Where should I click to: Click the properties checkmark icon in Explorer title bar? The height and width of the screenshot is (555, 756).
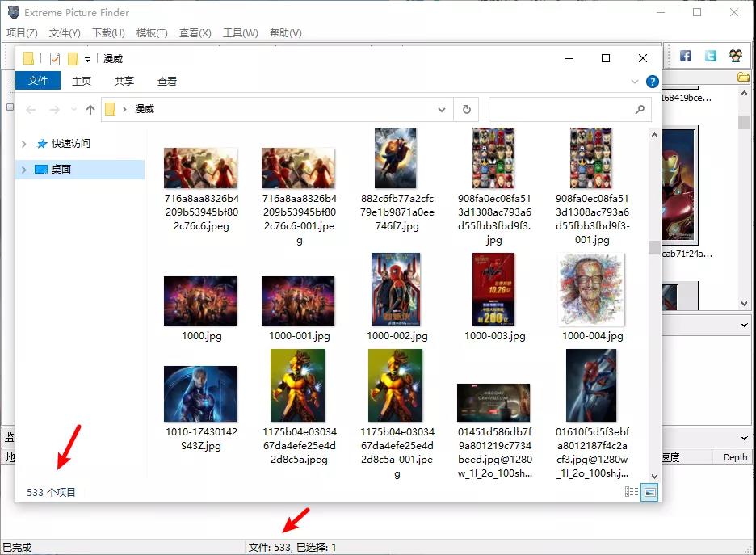[55, 59]
